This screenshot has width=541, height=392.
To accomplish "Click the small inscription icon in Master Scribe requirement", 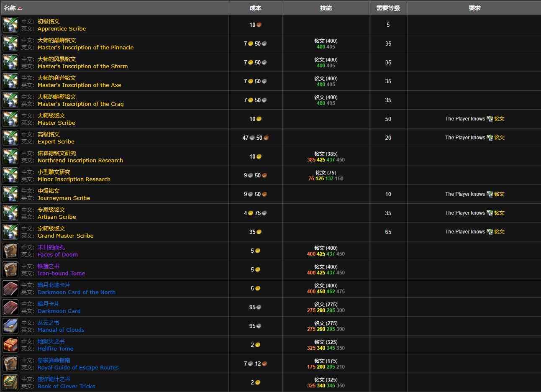I will tap(490, 119).
